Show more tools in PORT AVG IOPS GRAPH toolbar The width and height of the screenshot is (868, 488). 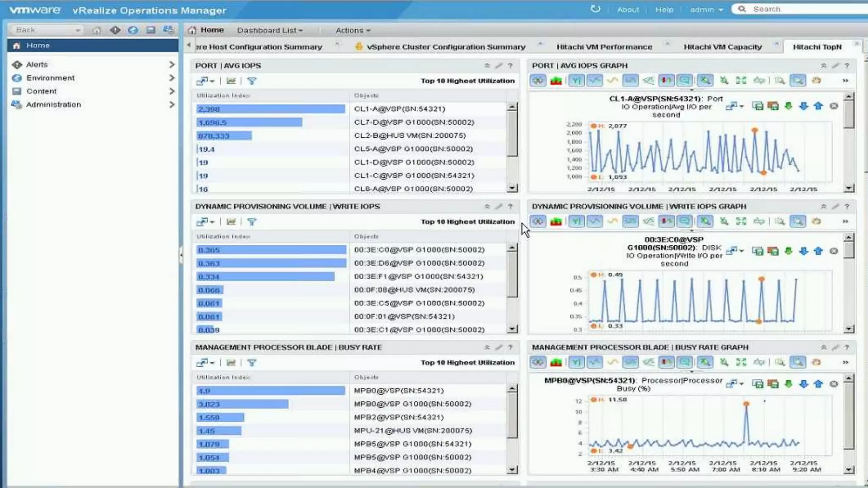[x=845, y=80]
